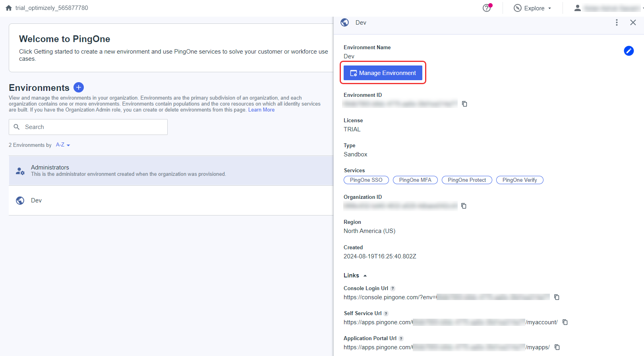
Task: Open the three-dot more options menu
Action: pos(617,23)
